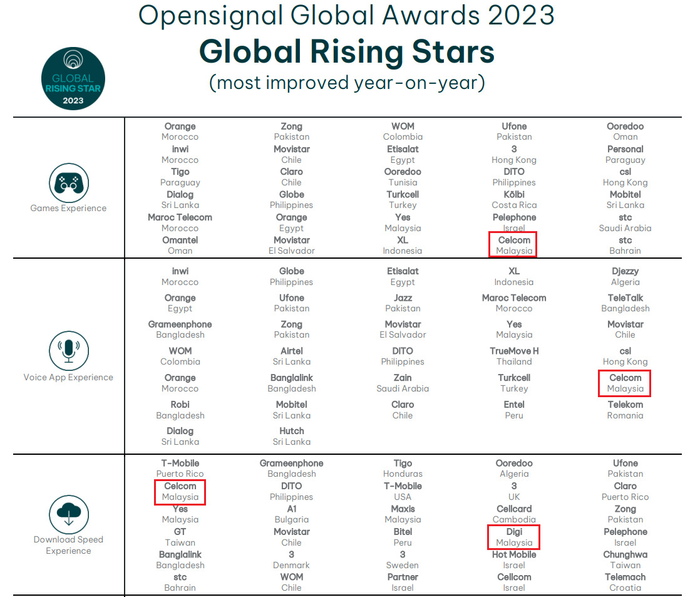Click the Kölbi Costa Rica entry
This screenshot has width=700, height=597.
513,200
